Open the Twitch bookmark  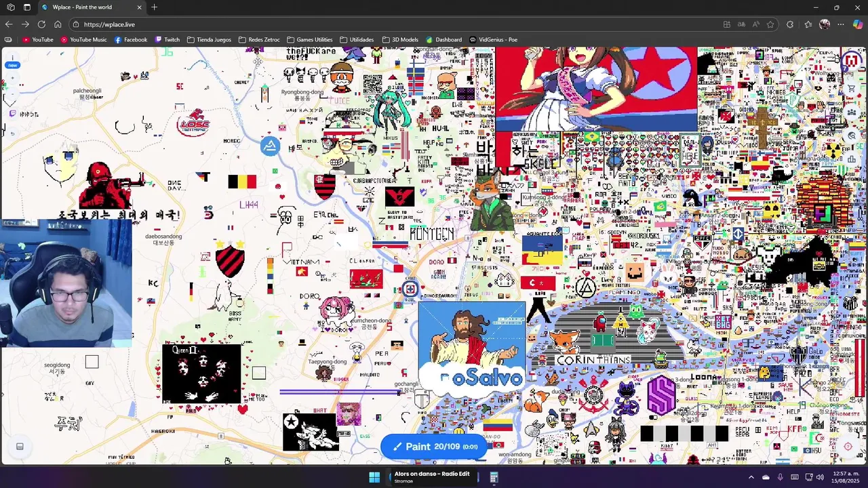pos(167,40)
